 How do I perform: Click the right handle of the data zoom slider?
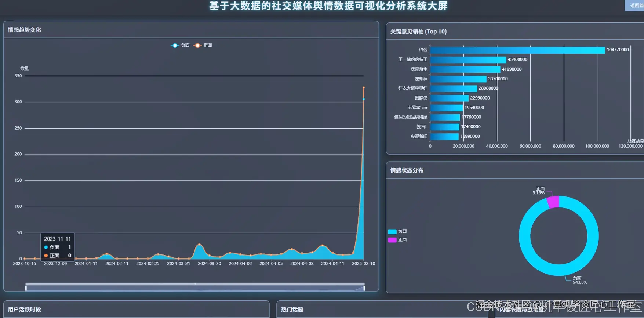tap(364, 288)
